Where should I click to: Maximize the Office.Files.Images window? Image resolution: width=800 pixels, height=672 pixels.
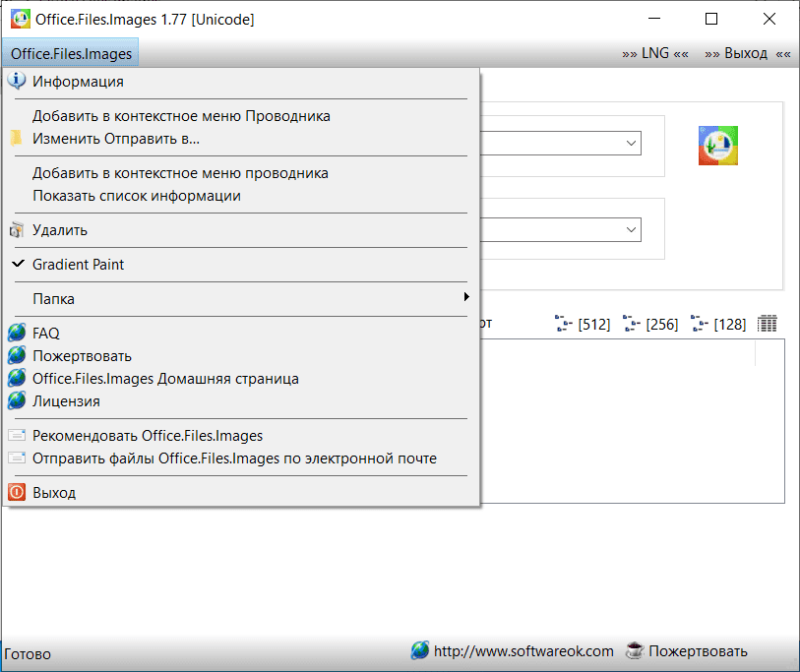pos(711,19)
